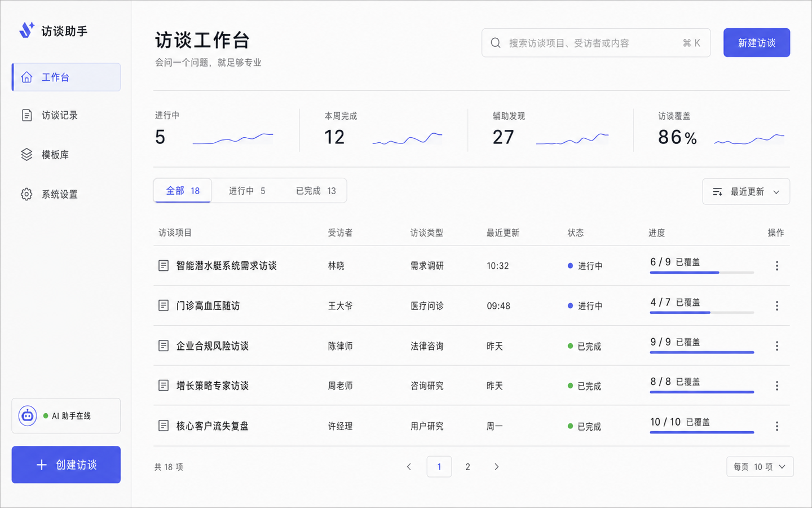Click the 访谈助手 logo icon
This screenshot has width=812, height=508.
pyautogui.click(x=27, y=30)
